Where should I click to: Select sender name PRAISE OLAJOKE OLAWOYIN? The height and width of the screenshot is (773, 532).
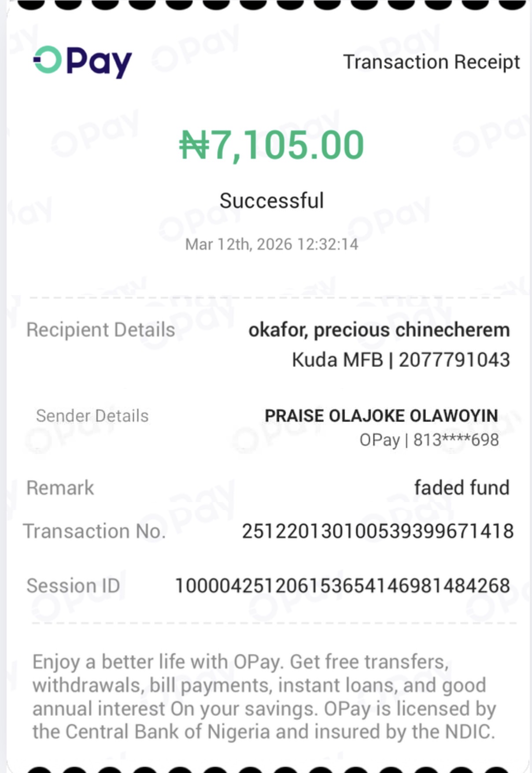pyautogui.click(x=381, y=416)
